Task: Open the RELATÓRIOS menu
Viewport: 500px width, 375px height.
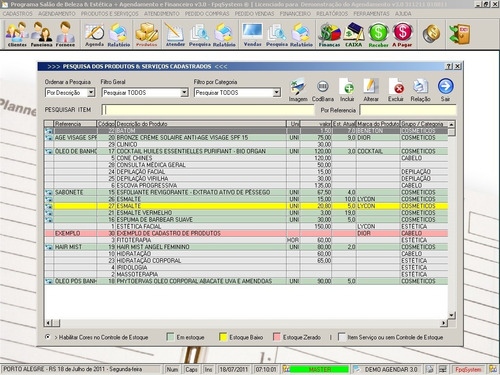Action: (332, 14)
